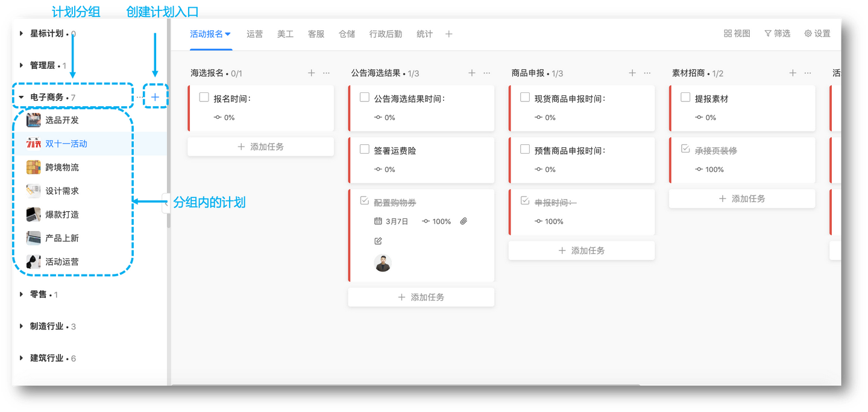Open 视图 view switcher
The image size is (868, 412).
pos(737,34)
